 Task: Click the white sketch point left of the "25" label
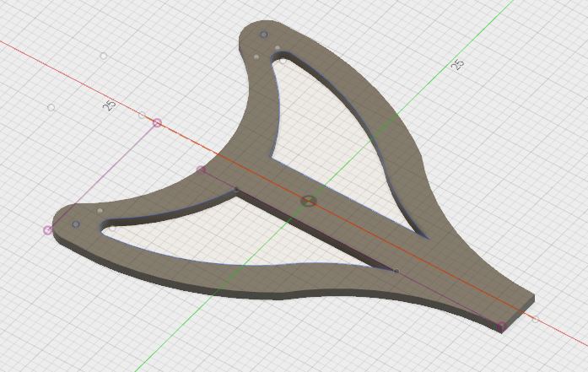coord(51,108)
